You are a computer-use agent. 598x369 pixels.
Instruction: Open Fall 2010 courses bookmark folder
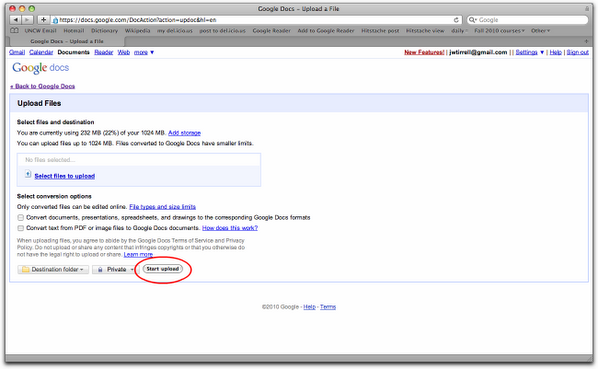click(499, 30)
